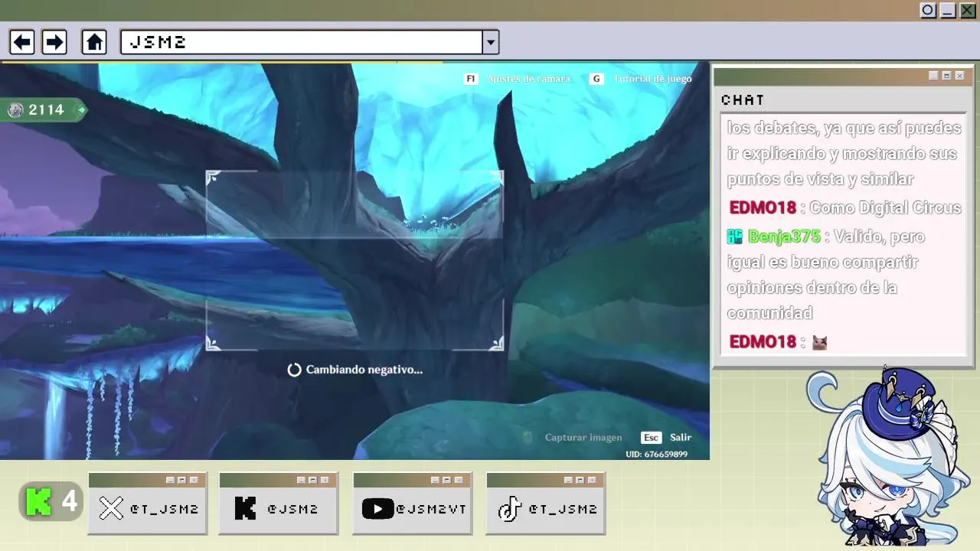980x551 pixels.
Task: Click the Cambiando negativo loading spinner
Action: click(x=294, y=370)
